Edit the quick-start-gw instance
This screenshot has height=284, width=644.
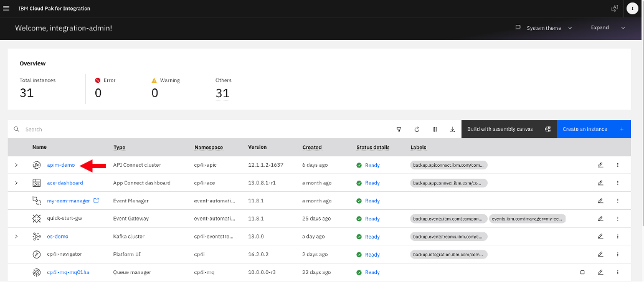coord(600,219)
